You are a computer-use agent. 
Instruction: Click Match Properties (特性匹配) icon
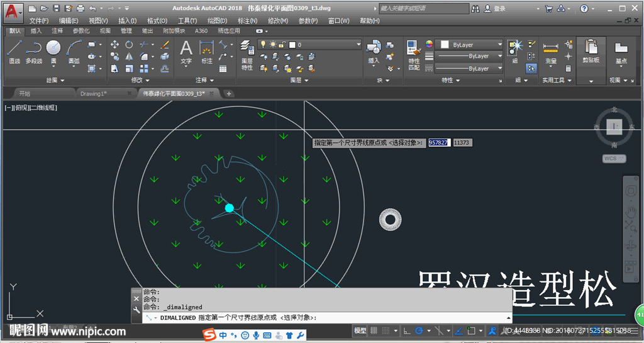pyautogui.click(x=414, y=55)
